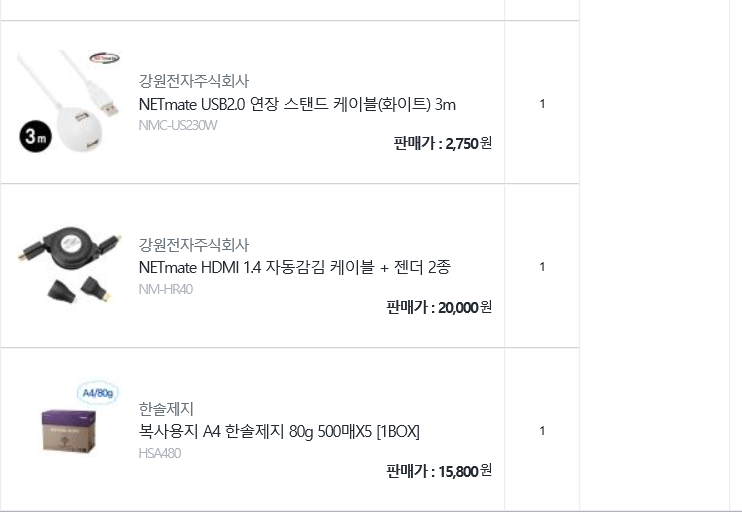The height and width of the screenshot is (522, 742).
Task: Click 강원전자주식회사 brand above the HDMI cable
Action: [193, 245]
